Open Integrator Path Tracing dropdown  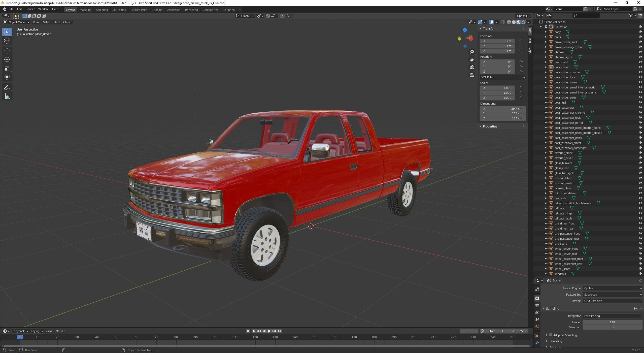[x=613, y=316]
